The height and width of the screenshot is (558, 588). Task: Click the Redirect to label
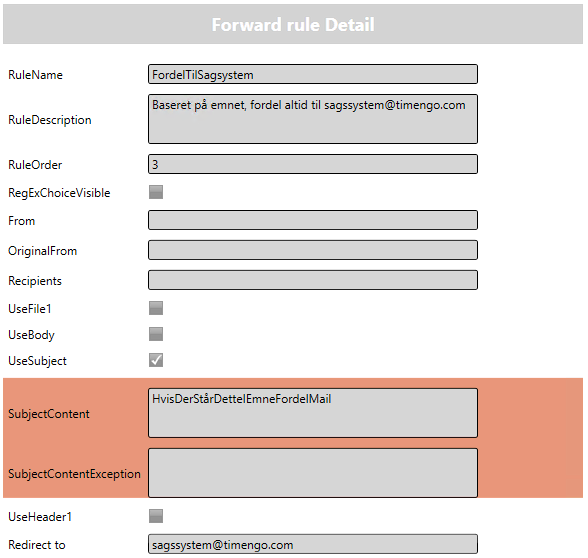coord(37,544)
